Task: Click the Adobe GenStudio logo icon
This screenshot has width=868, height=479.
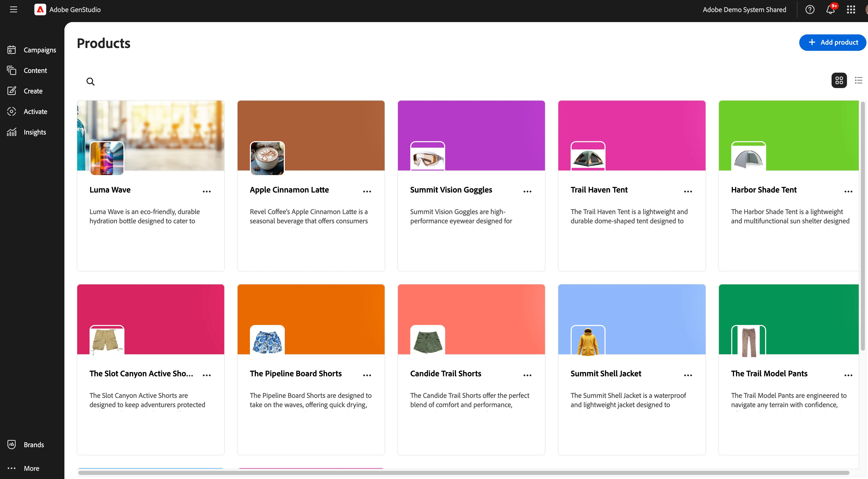Action: (x=40, y=9)
